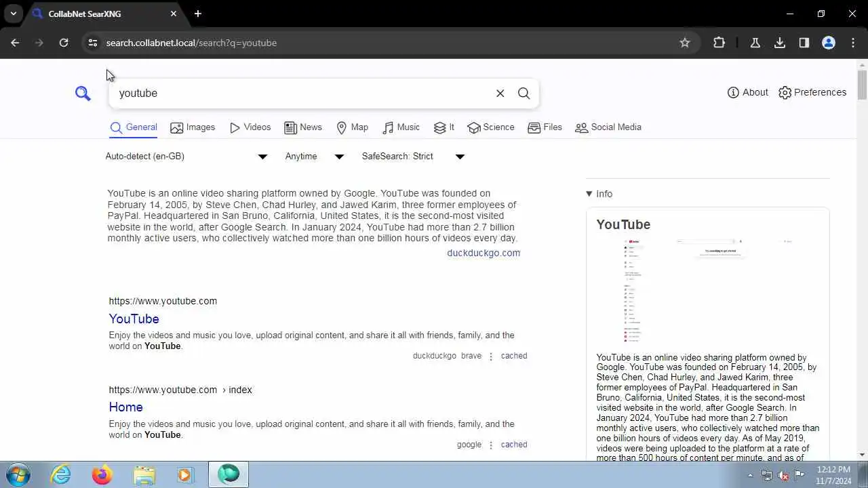Click the 'duckduckgo' engine label

(435, 356)
